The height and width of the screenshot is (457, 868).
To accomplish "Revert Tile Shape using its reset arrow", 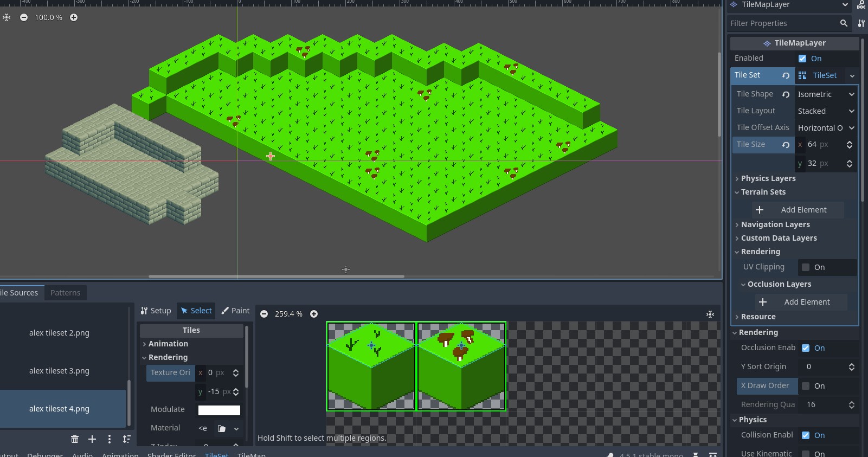I will (x=786, y=94).
